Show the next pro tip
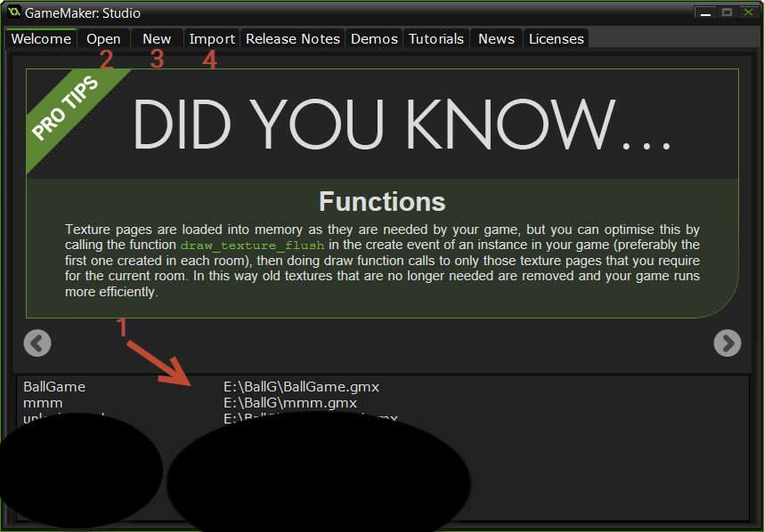This screenshot has width=764, height=532. [x=727, y=343]
